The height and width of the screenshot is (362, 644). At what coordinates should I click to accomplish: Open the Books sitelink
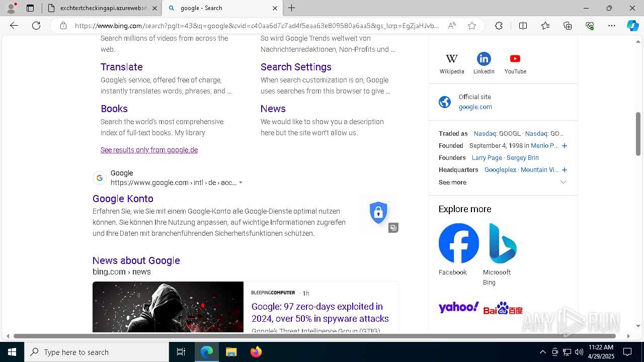[114, 109]
